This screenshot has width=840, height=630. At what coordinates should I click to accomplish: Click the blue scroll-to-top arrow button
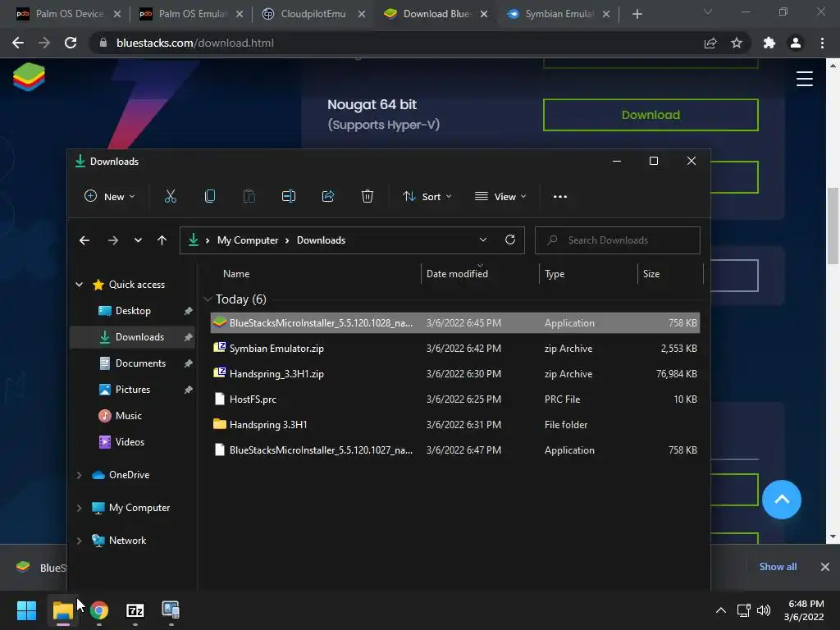tap(782, 500)
